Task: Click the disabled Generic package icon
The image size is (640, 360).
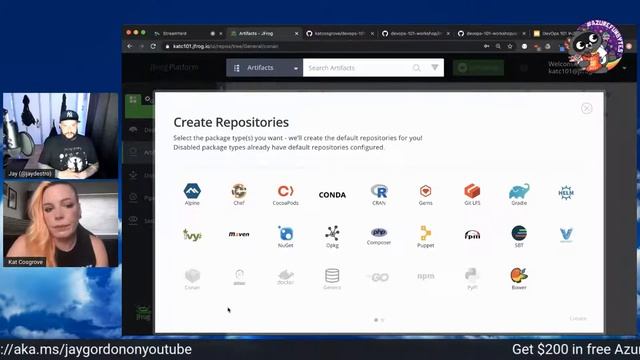Action: tap(332, 279)
